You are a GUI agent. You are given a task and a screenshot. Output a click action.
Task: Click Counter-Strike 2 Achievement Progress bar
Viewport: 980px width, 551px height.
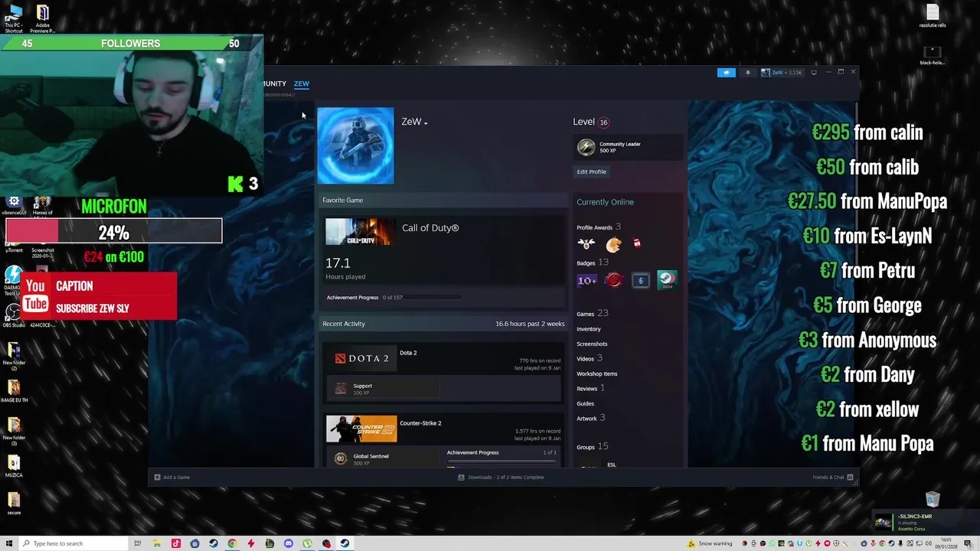tap(501, 461)
